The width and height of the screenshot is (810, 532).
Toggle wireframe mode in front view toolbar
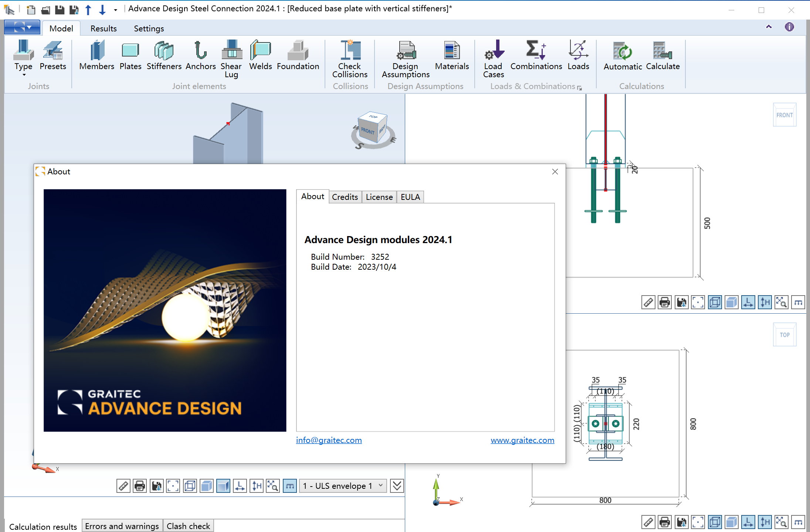click(715, 302)
